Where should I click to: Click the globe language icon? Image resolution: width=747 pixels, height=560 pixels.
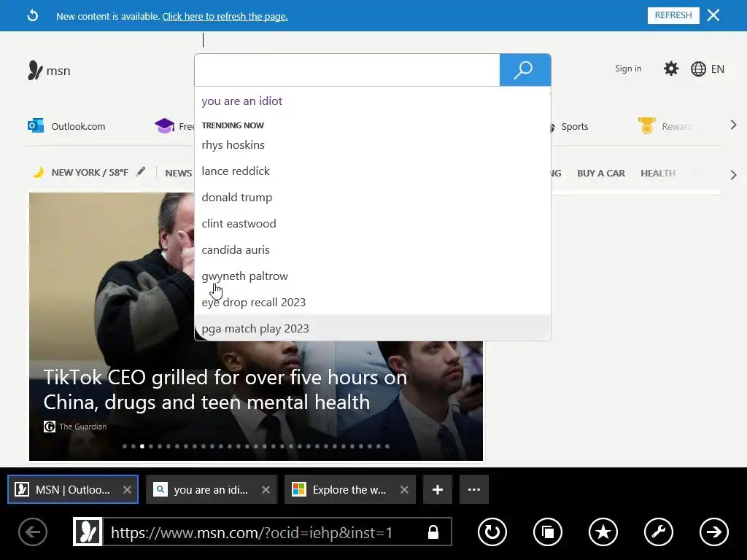pyautogui.click(x=698, y=69)
